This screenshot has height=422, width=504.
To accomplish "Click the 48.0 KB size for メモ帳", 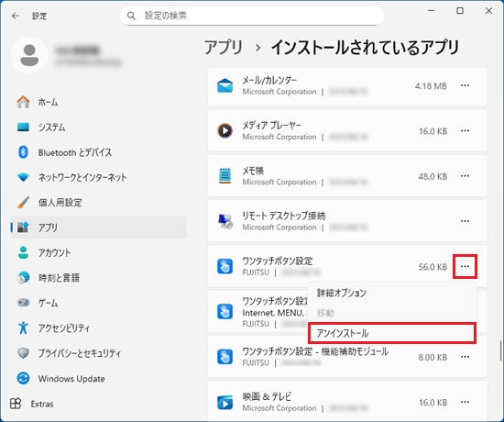I will coord(433,176).
